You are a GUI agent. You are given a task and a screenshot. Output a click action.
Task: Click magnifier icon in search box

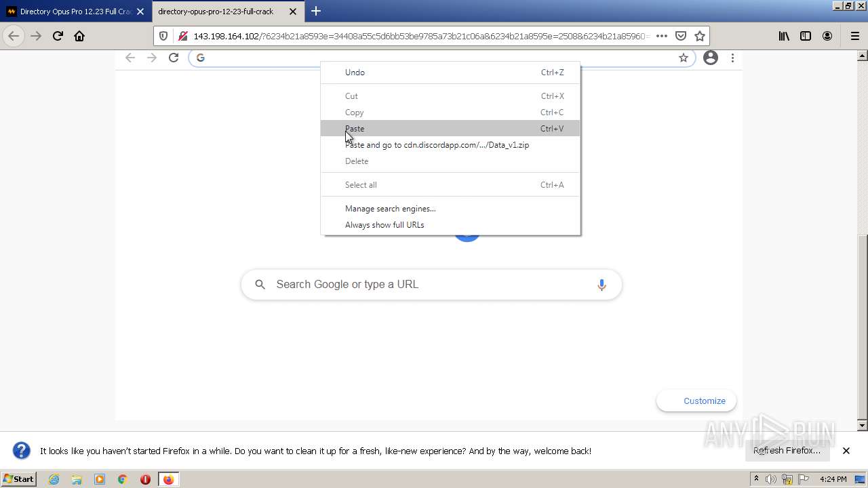pos(260,285)
